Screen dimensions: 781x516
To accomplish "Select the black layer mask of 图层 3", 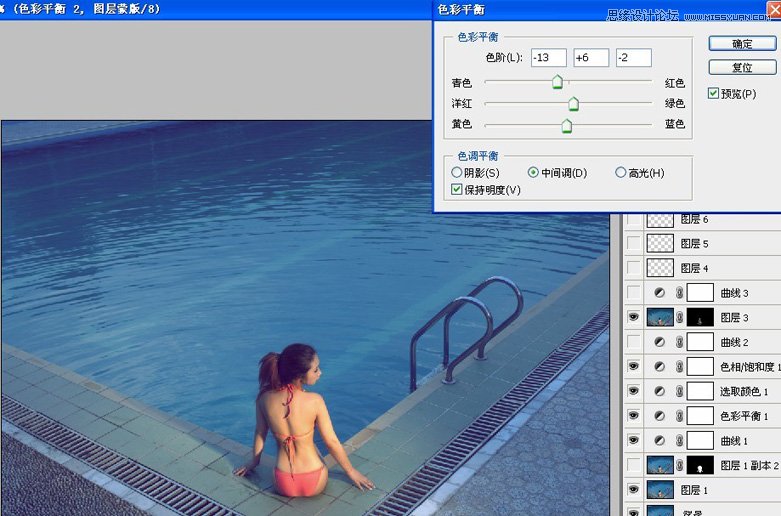I will (x=700, y=318).
